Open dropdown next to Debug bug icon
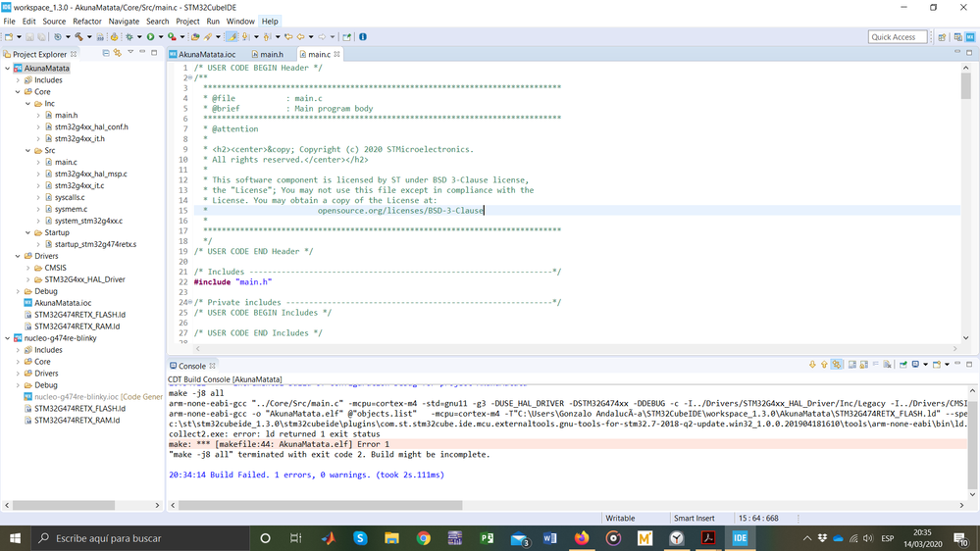Screen dimensions: 980x551 (139, 37)
